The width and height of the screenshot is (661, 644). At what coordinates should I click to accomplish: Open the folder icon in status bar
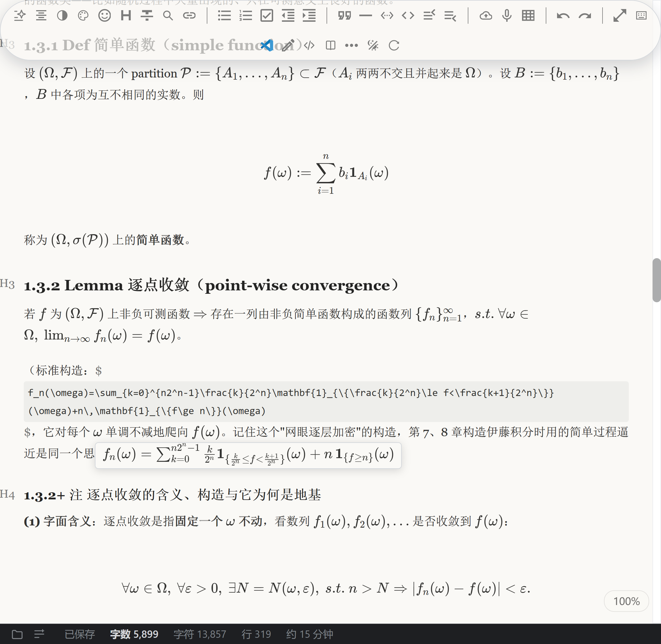(17, 634)
